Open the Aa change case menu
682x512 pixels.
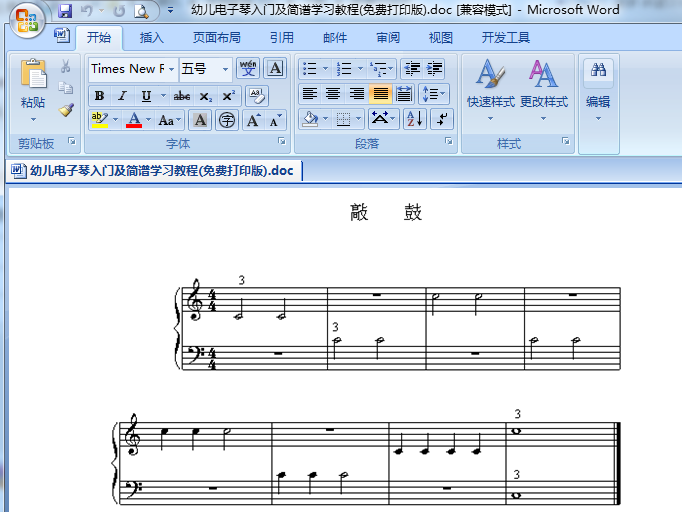point(170,120)
